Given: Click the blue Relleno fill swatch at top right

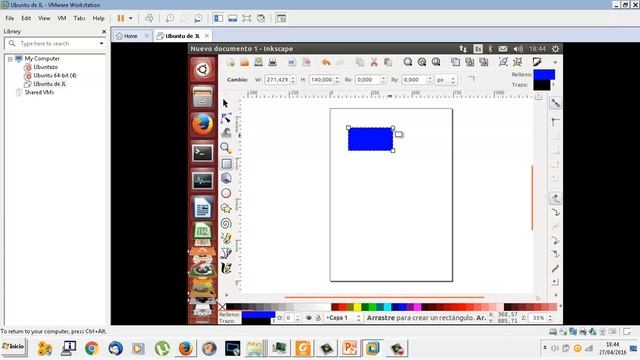Looking at the screenshot, I should [544, 75].
